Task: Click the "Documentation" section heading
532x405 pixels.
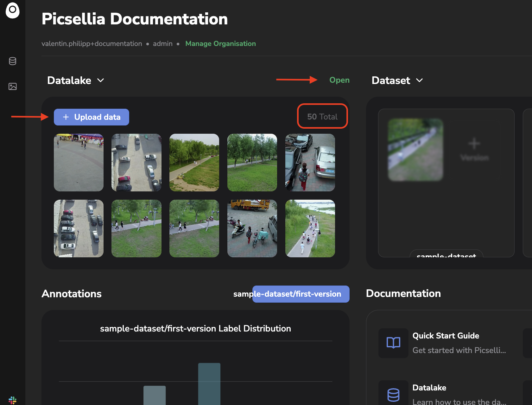Action: pos(403,293)
